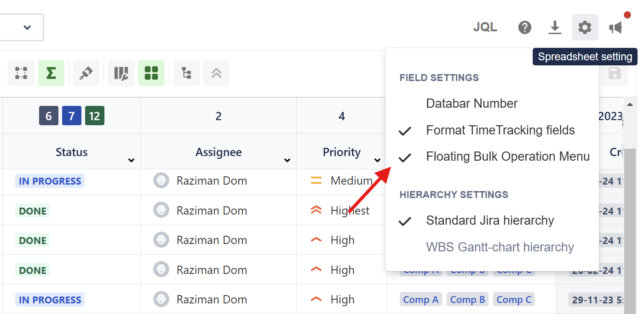Image resolution: width=644 pixels, height=314 pixels.
Task: Click the green Sigma summary icon
Action: pos(51,73)
